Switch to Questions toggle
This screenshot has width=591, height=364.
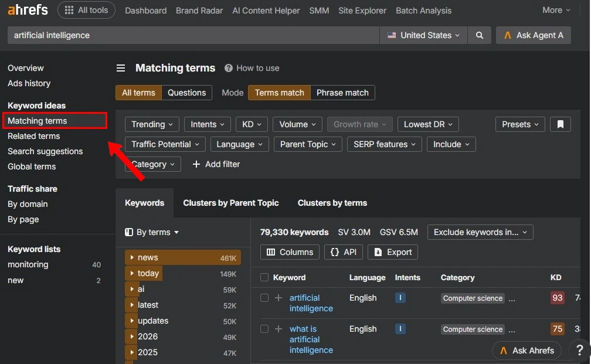tap(186, 93)
